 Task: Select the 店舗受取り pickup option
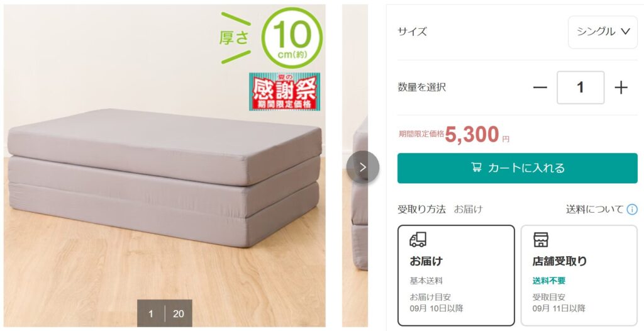tap(579, 276)
